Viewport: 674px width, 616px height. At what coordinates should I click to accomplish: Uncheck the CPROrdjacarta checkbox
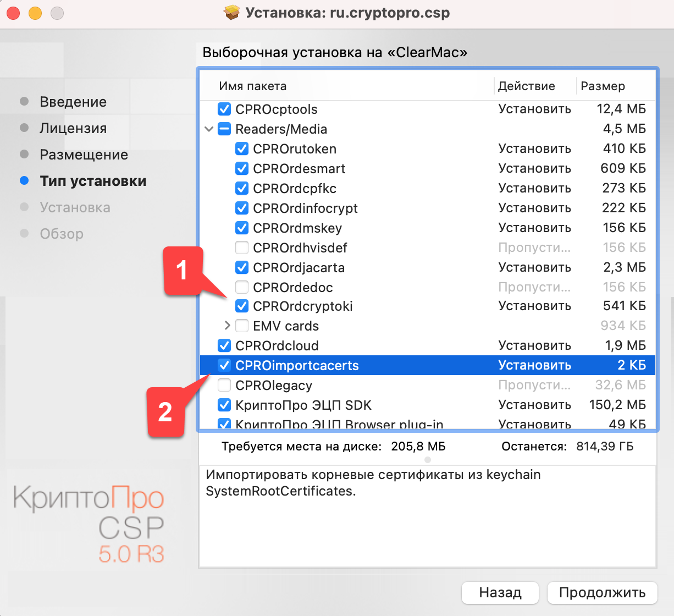(242, 267)
